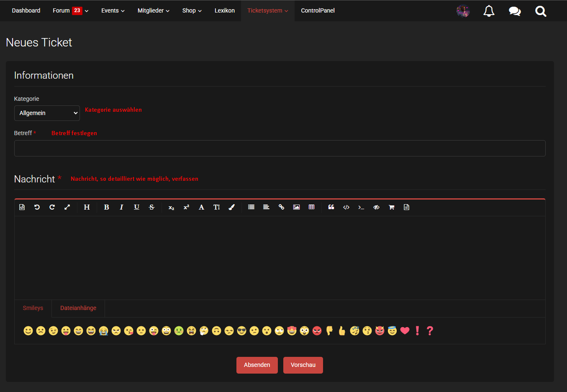Toggle italic text formatting
This screenshot has width=567, height=392.
(121, 207)
